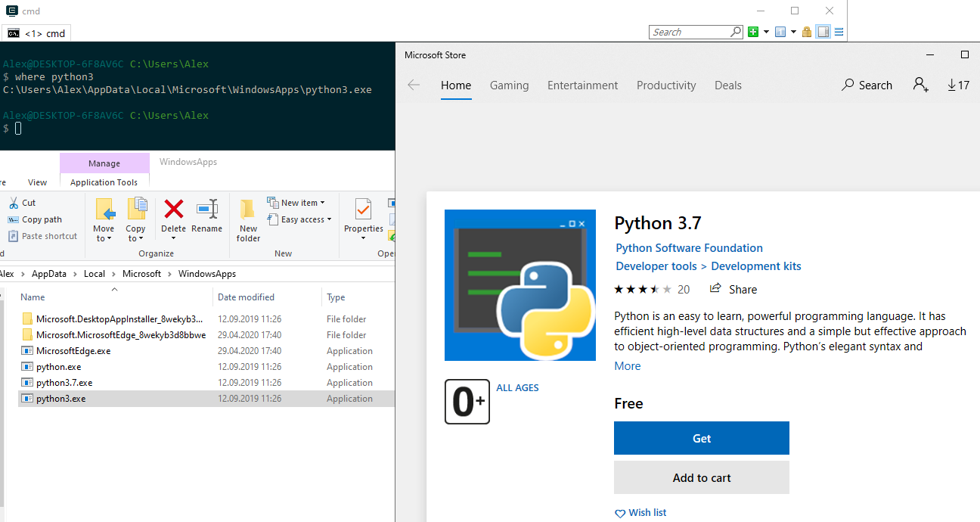Select the <1> cmd console tab
The height and width of the screenshot is (522, 980).
pos(36,33)
